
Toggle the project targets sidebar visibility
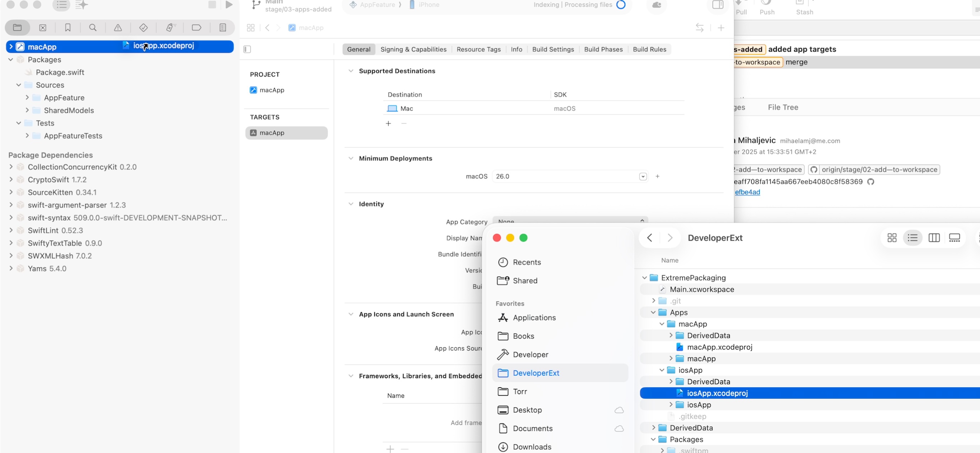[247, 49]
